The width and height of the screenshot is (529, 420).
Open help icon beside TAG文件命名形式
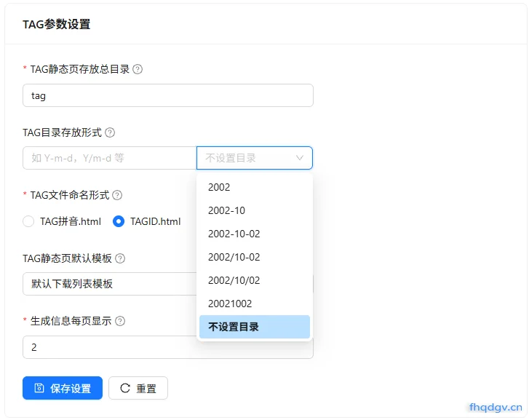point(117,195)
